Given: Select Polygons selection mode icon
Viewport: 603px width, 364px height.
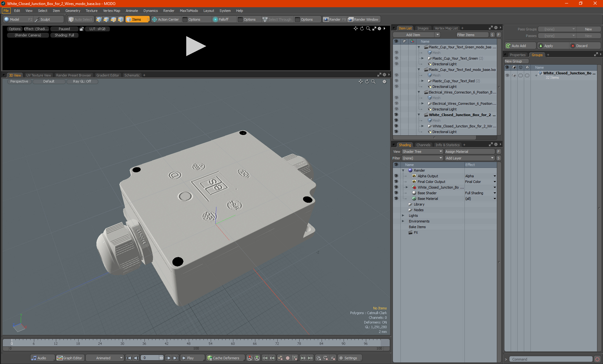Looking at the screenshot, I should pos(113,19).
